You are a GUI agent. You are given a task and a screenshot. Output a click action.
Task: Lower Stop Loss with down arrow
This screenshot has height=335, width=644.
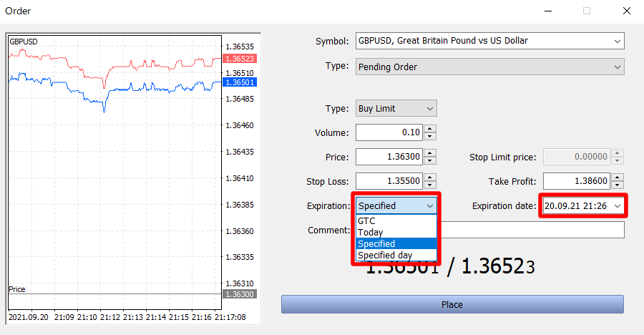pyautogui.click(x=429, y=185)
